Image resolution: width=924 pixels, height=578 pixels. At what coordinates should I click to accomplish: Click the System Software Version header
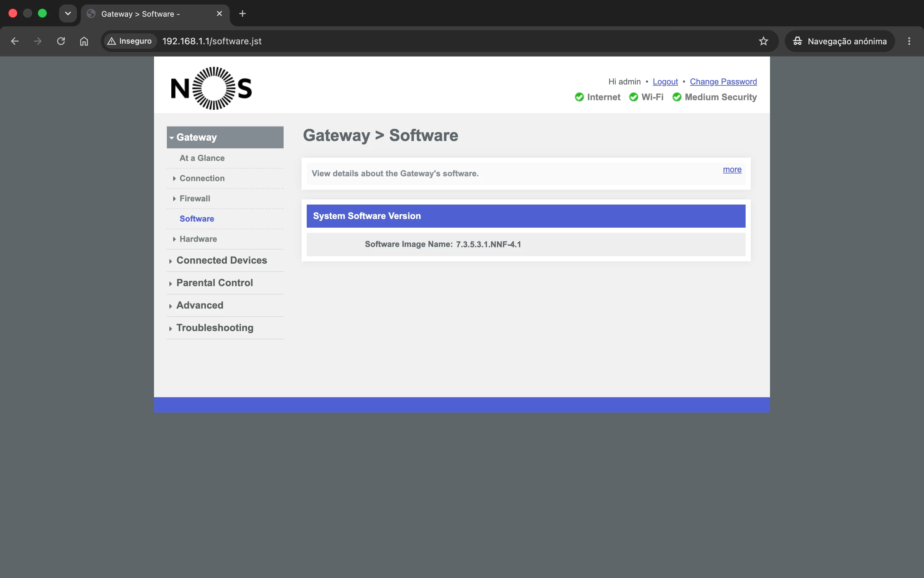click(526, 216)
